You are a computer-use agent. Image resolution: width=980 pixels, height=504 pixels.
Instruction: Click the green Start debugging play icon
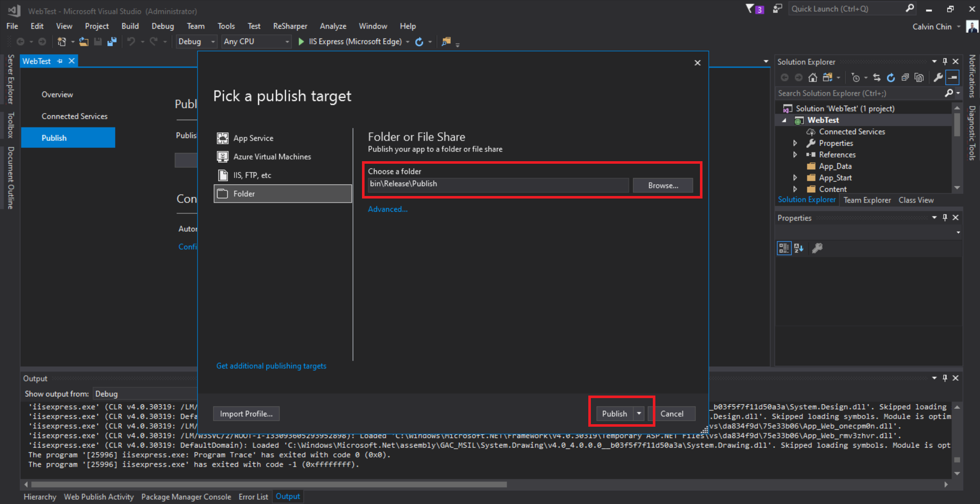[301, 41]
